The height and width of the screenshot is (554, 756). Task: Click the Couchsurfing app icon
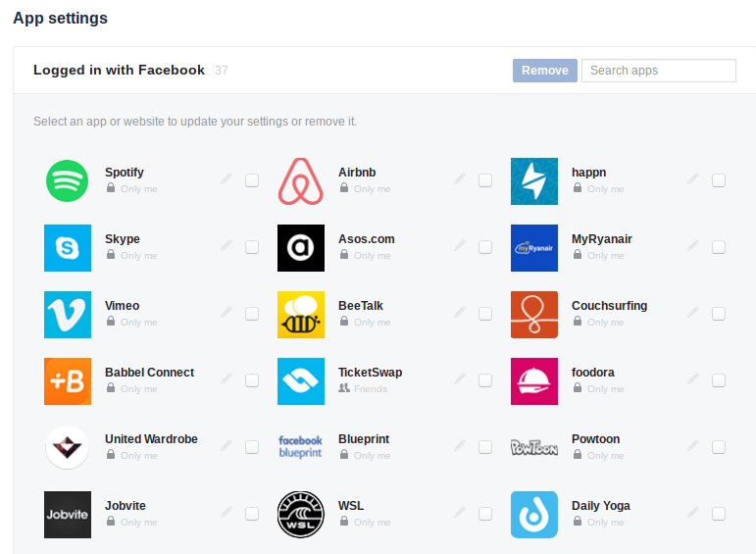click(534, 315)
